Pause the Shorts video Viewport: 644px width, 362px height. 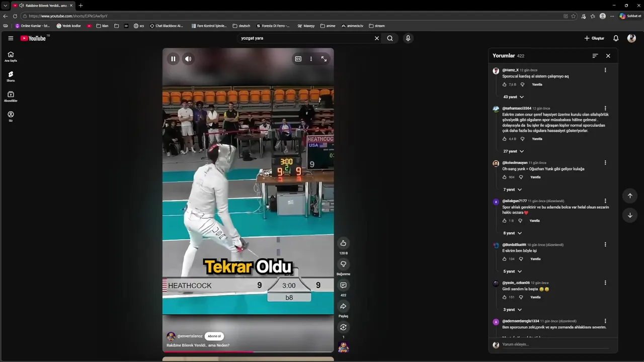[x=173, y=59]
